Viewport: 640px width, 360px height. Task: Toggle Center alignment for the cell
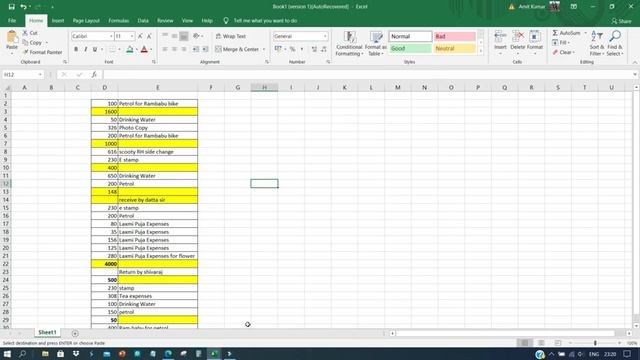click(174, 49)
